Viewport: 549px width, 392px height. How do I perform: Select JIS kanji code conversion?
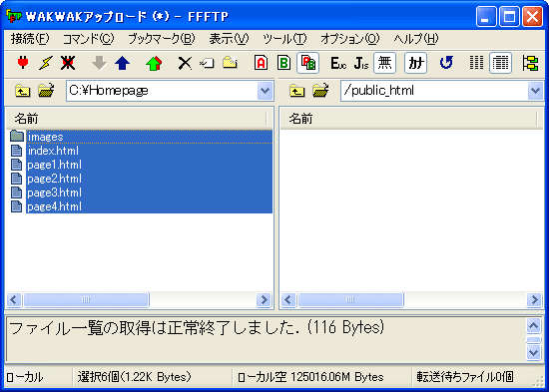[x=361, y=63]
